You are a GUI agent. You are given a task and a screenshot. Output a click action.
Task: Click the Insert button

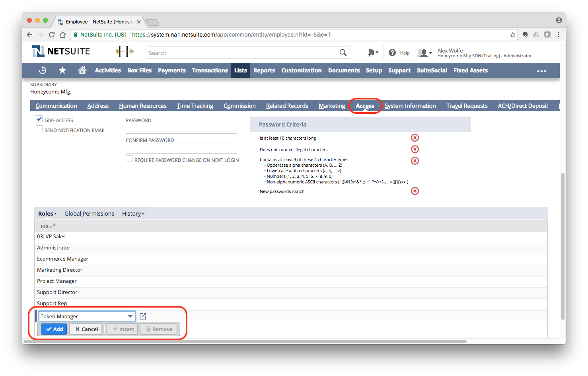123,329
